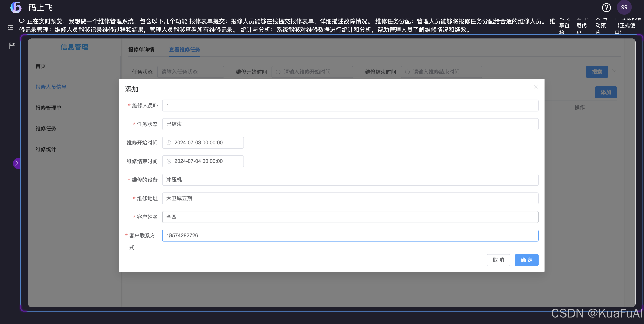This screenshot has width=644, height=324.
Task: Click the flag icon in left sidebar
Action: tap(12, 45)
